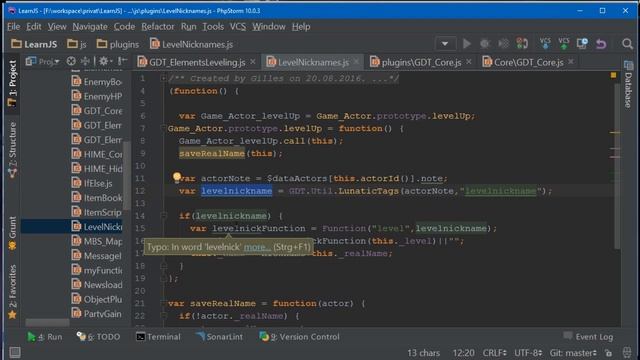This screenshot has width=640, height=360.
Task: Change UTF-8 file encoding
Action: [528, 353]
